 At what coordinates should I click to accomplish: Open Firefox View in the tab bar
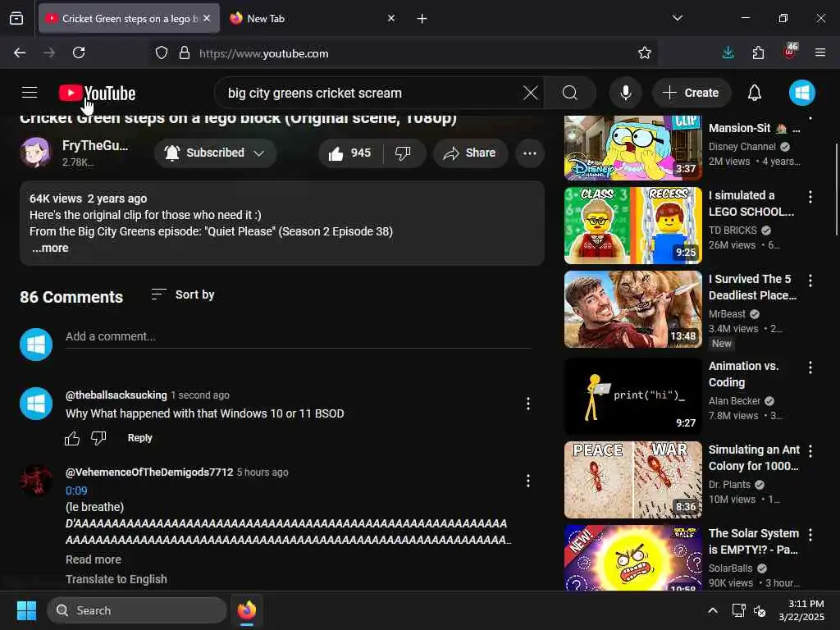pyautogui.click(x=16, y=18)
